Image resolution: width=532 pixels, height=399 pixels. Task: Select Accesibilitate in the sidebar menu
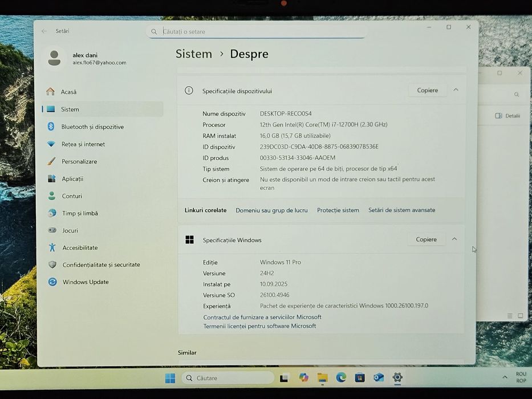click(x=80, y=248)
